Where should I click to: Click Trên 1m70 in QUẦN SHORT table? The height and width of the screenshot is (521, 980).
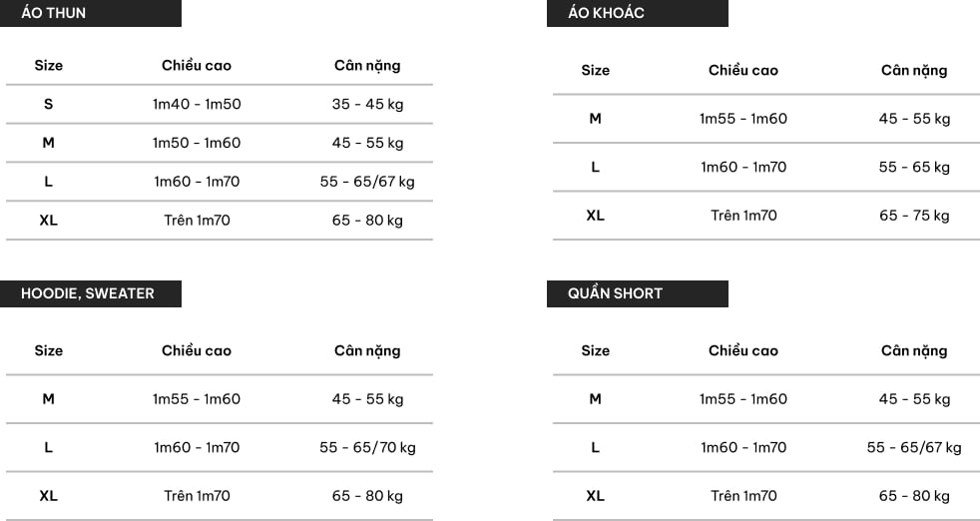(743, 496)
